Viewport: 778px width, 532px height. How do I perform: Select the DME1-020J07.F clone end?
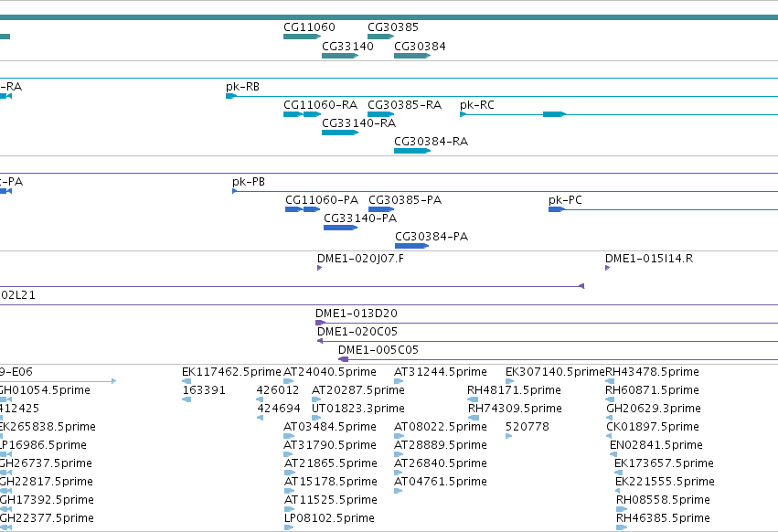pos(320,268)
